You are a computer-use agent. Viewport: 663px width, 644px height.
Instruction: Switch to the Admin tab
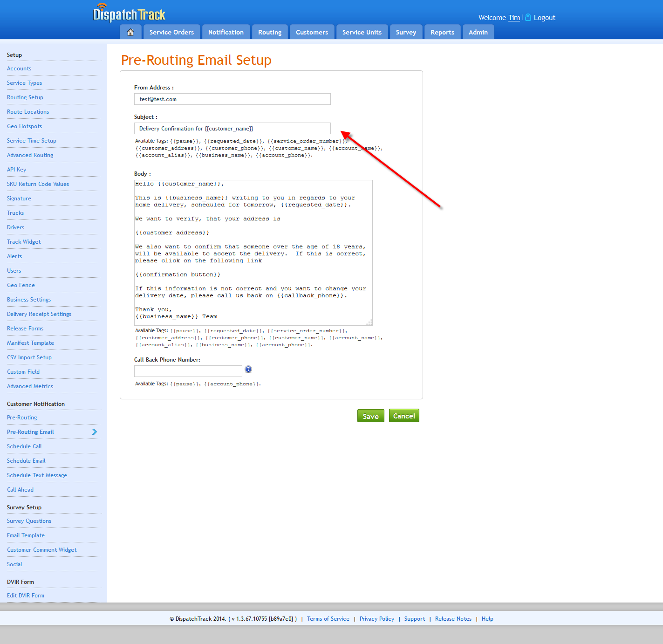tap(478, 32)
